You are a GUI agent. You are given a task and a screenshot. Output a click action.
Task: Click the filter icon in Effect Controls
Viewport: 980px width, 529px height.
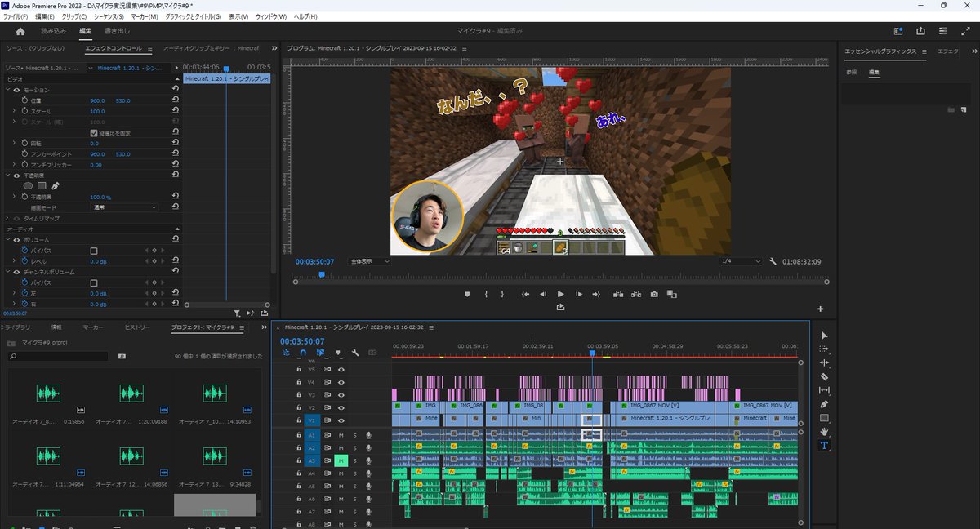[x=237, y=313]
